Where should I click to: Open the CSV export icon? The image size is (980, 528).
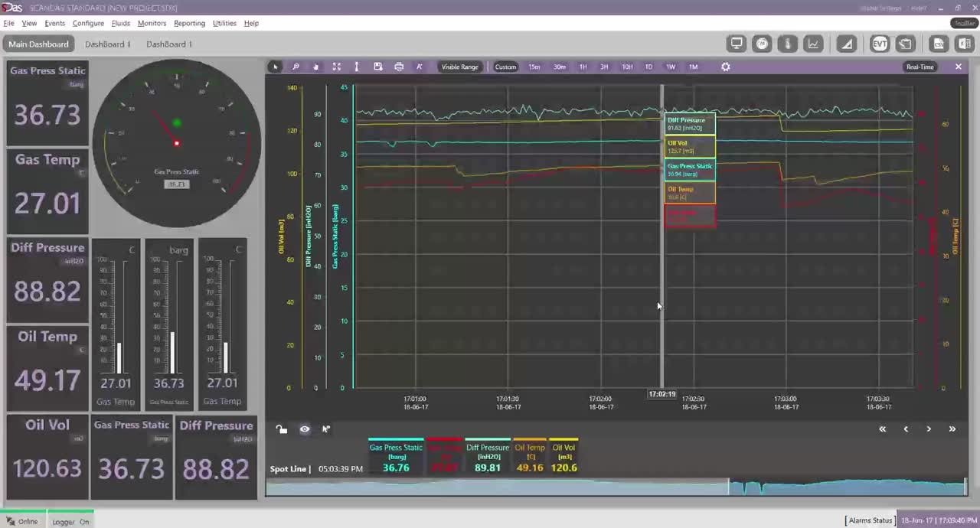(x=939, y=44)
